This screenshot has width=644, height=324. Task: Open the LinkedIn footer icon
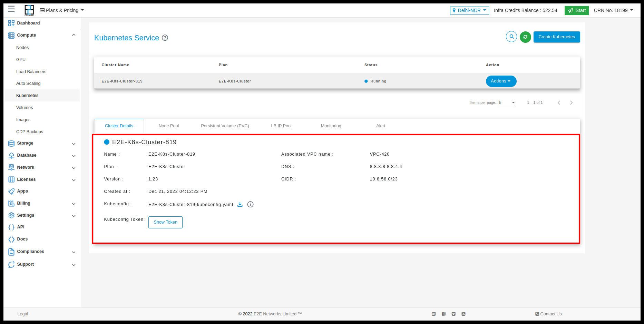434,314
